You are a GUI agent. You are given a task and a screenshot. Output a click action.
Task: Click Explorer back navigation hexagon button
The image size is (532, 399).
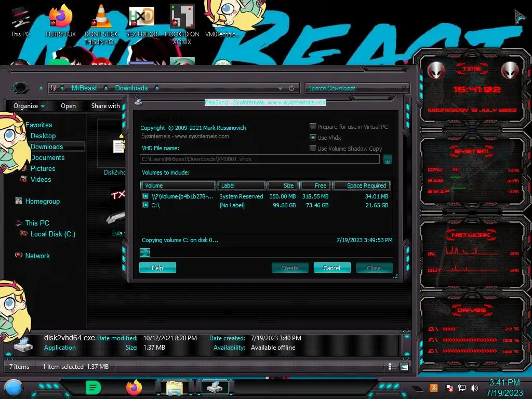pyautogui.click(x=21, y=88)
